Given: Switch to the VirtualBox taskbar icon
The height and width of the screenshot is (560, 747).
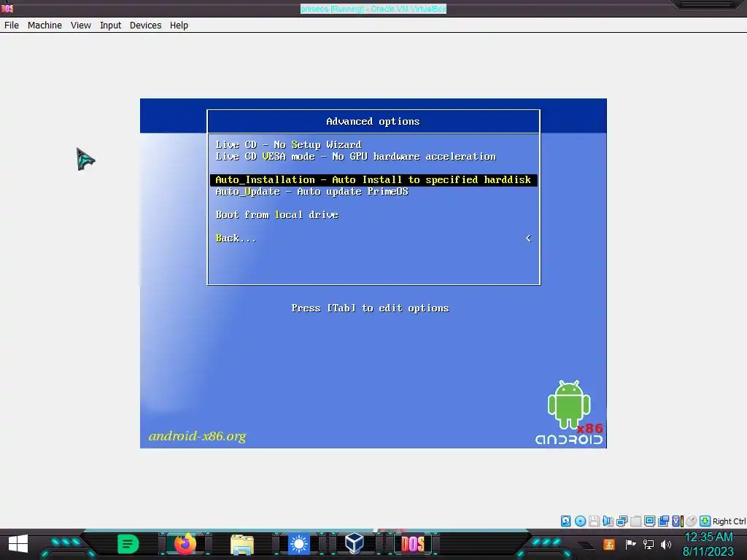Looking at the screenshot, I should 355,544.
